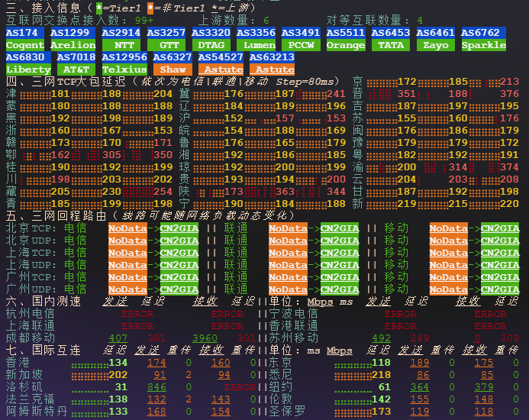Viewport: 529px width, 420px height.
Task: Select the 晋 row value 351
Action: point(407,93)
